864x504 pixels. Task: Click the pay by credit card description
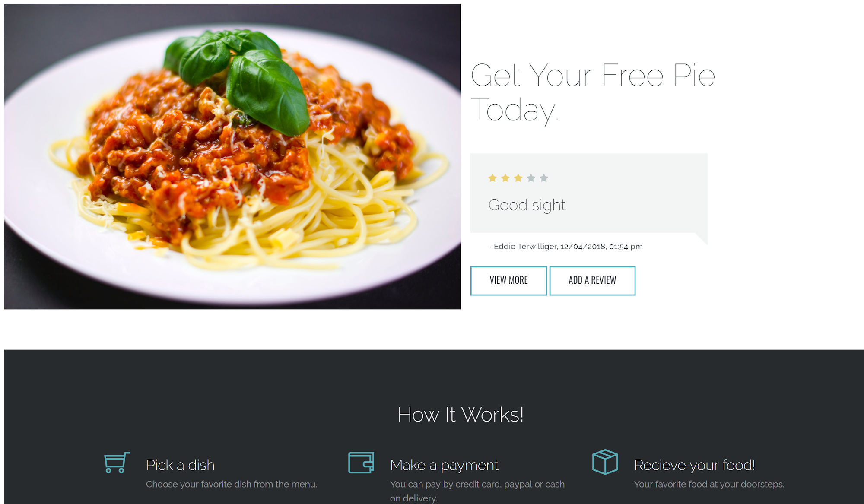[477, 491]
